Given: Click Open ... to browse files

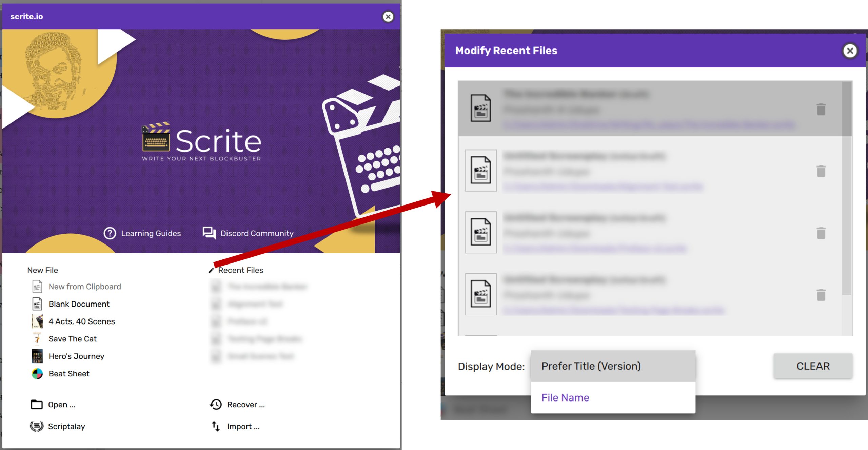Looking at the screenshot, I should coord(62,405).
